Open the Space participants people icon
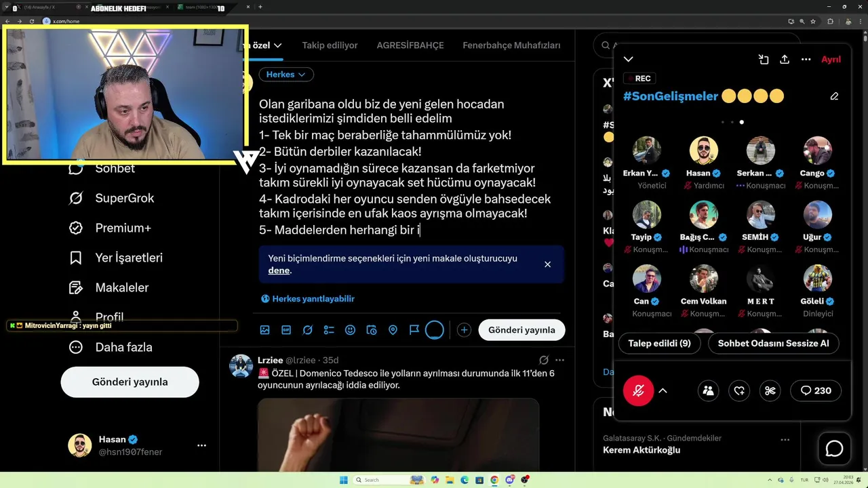This screenshot has width=868, height=488. pyautogui.click(x=708, y=390)
